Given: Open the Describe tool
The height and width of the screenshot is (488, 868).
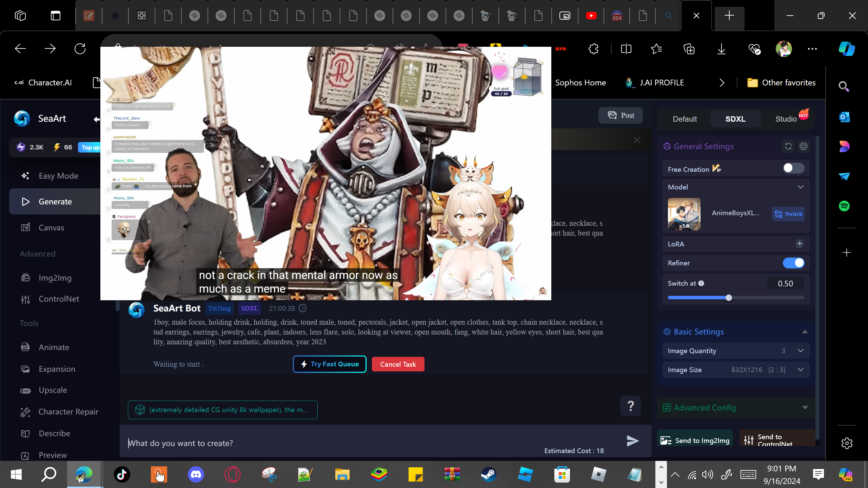Looking at the screenshot, I should click(54, 433).
